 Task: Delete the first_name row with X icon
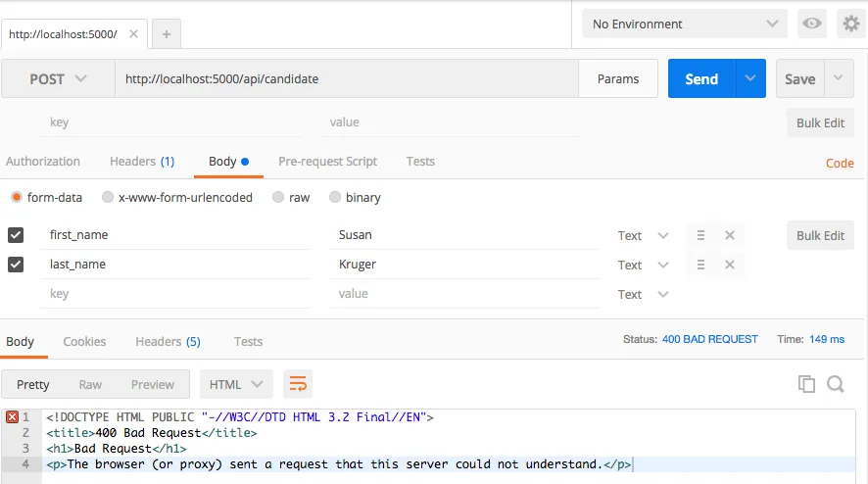pyautogui.click(x=730, y=235)
